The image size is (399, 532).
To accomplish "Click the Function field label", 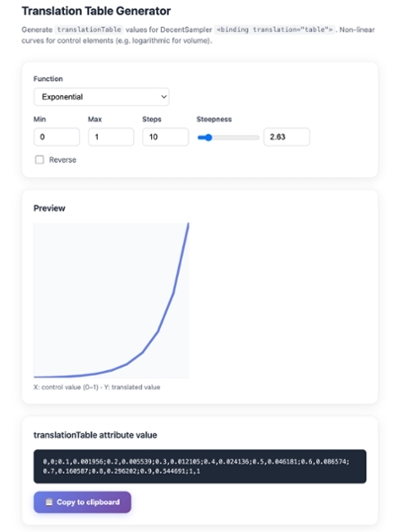I will click(x=49, y=79).
